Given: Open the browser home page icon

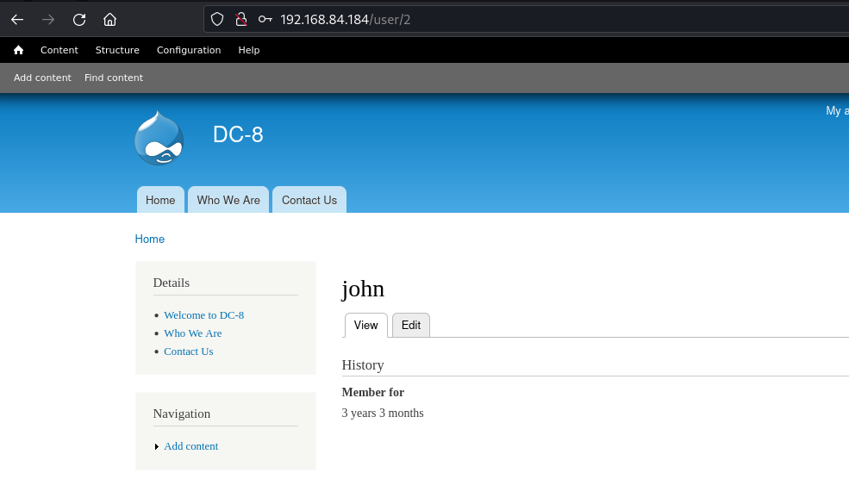Looking at the screenshot, I should coord(110,20).
